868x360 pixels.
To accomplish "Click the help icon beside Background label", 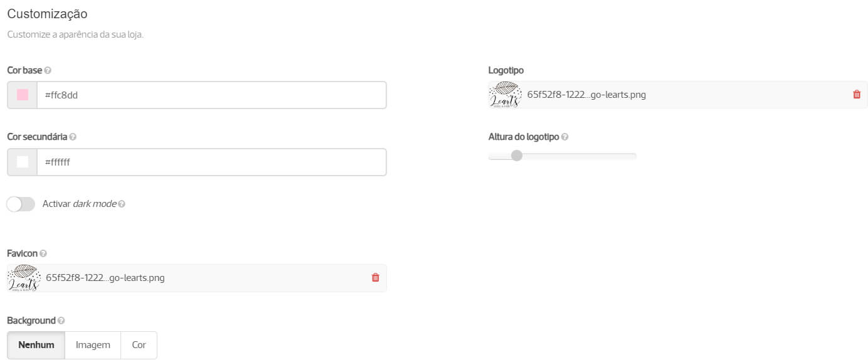I will (61, 320).
